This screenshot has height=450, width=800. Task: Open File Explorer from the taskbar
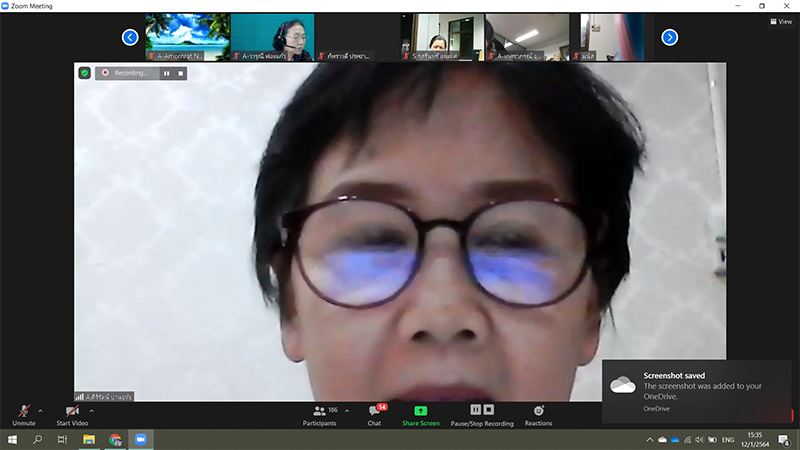click(89, 439)
